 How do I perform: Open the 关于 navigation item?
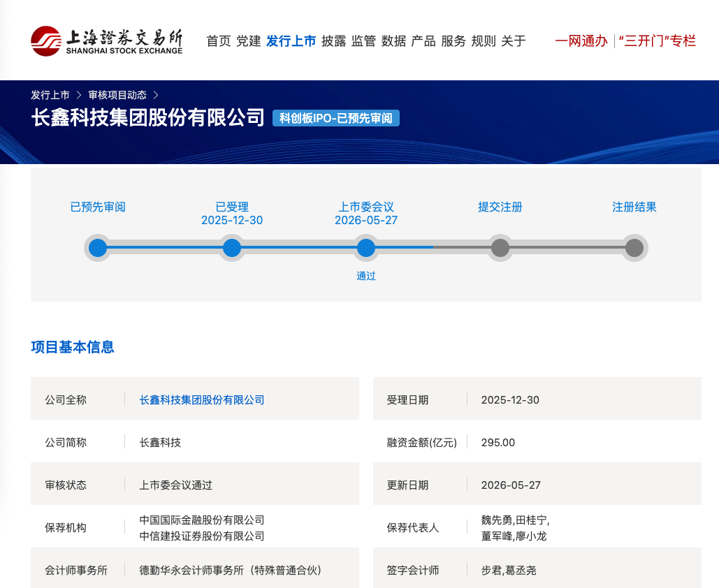click(514, 41)
